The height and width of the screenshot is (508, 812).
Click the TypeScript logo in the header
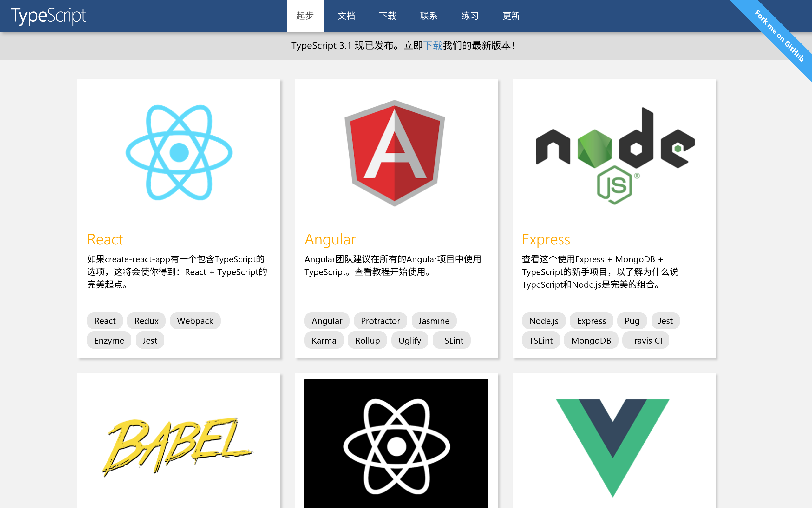[49, 16]
